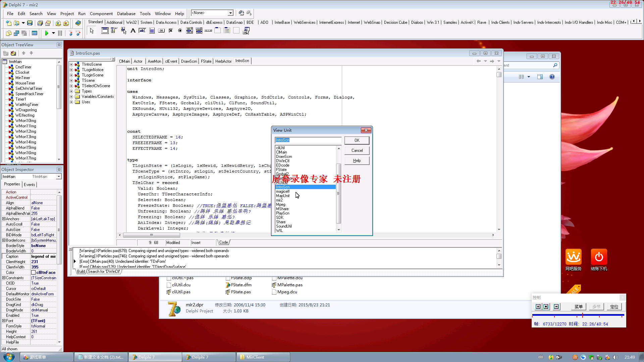
Task: Open the dropdown arrow beside Open file
Action: pyautogui.click(x=23, y=23)
